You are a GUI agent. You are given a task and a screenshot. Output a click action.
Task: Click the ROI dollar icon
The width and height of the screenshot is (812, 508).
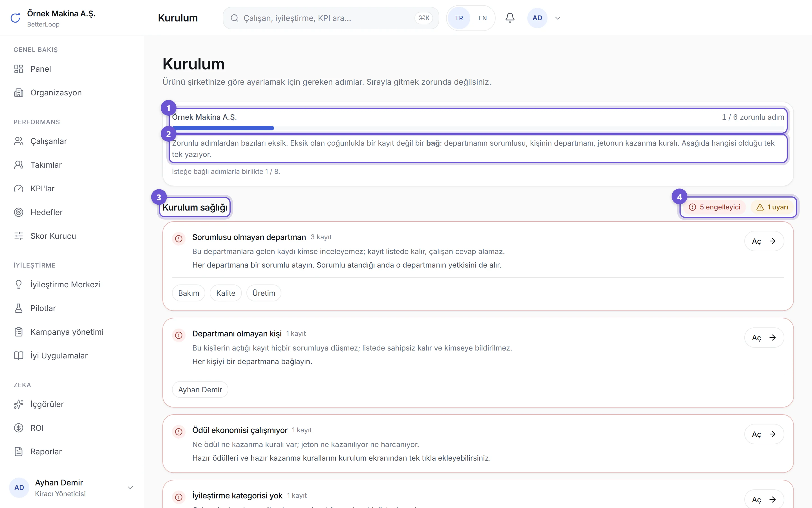pos(18,428)
